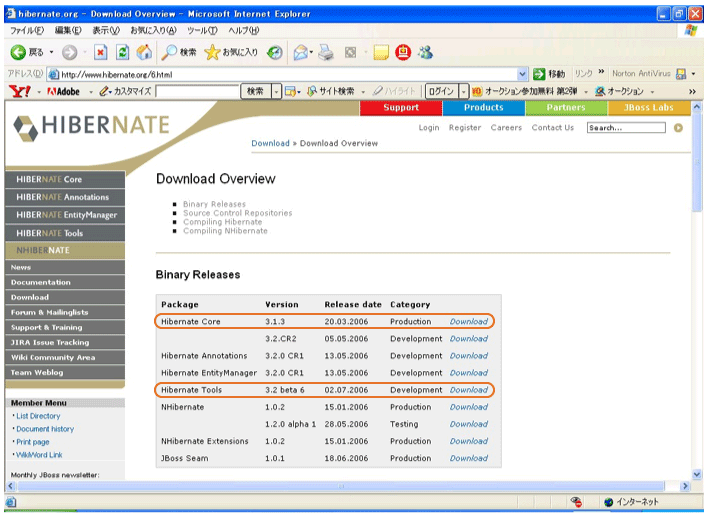Viewport: 710px width, 519px height.
Task: Open the Favorites (お気に入り) menu
Action: click(x=153, y=30)
